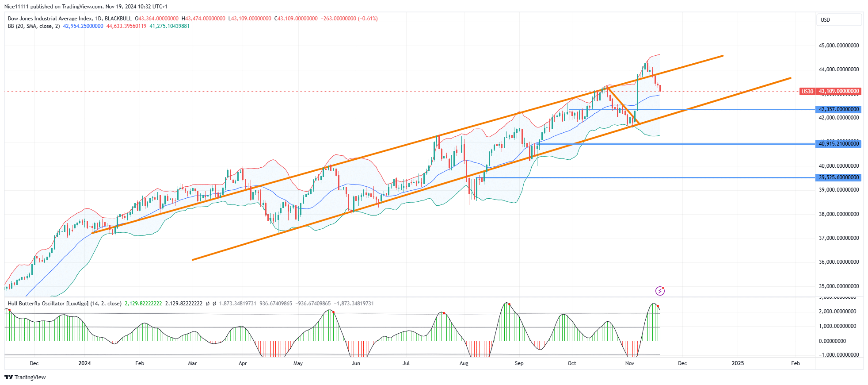Click the purple lightning flash icon

[660, 291]
